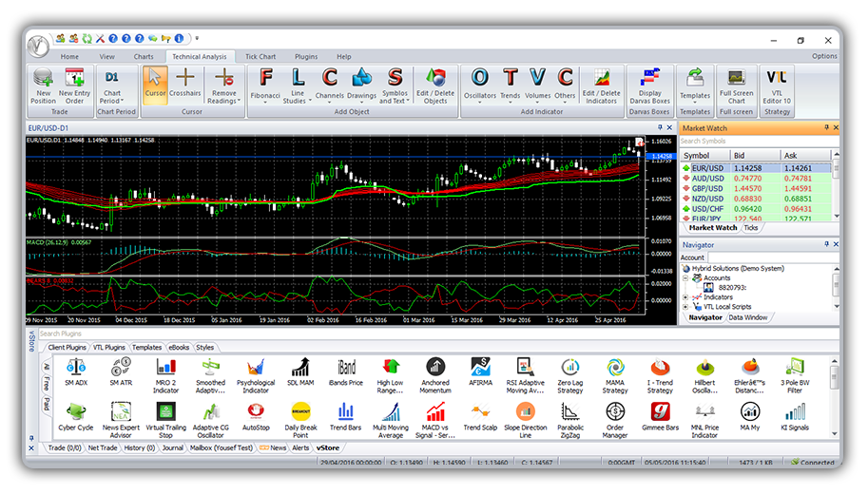
Task: Open MAMA Strategy plugin
Action: [615, 375]
